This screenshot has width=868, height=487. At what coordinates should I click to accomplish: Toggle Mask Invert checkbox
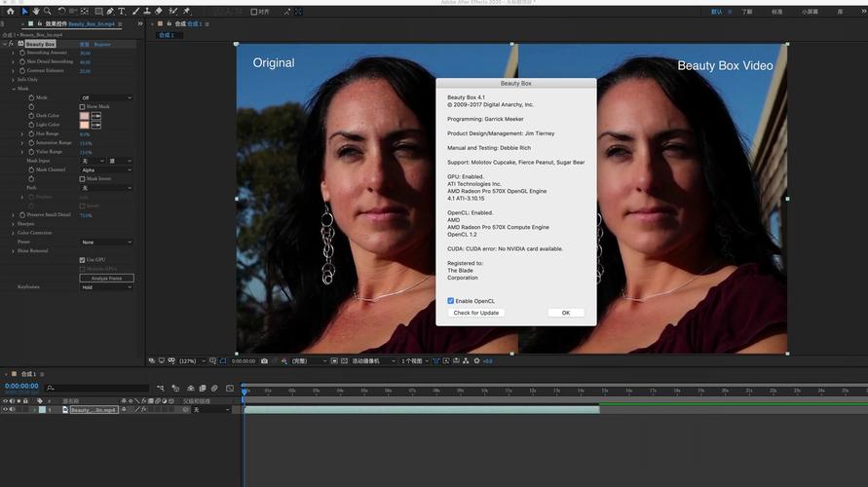(x=82, y=179)
